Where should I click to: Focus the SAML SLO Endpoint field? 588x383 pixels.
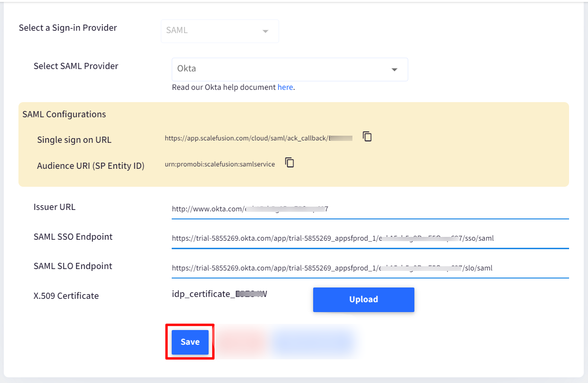370,268
